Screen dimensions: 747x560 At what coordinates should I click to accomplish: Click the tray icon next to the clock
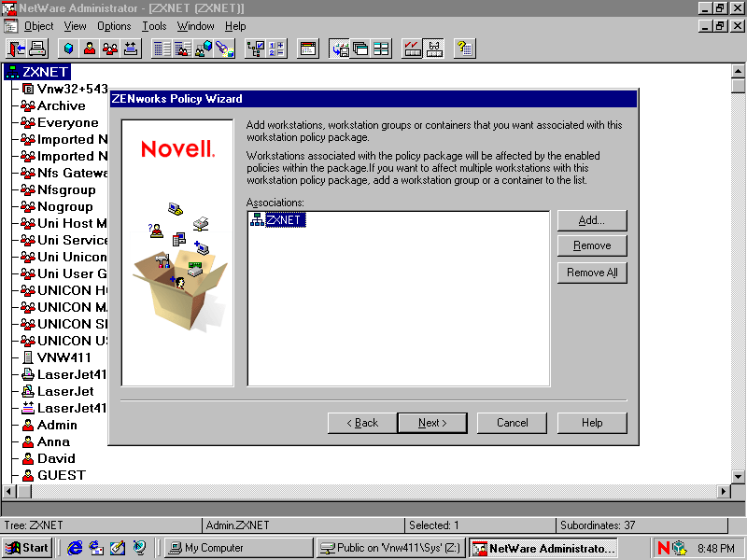(680, 548)
